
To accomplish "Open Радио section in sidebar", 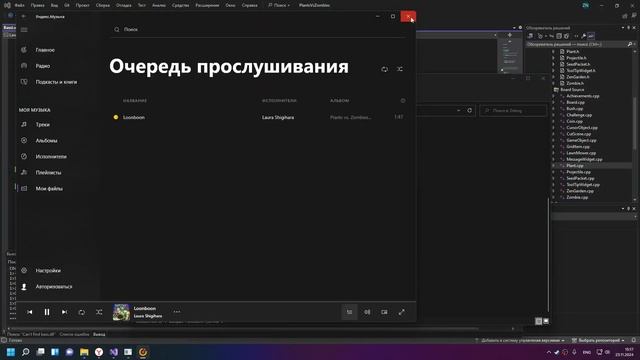I will tap(42, 66).
